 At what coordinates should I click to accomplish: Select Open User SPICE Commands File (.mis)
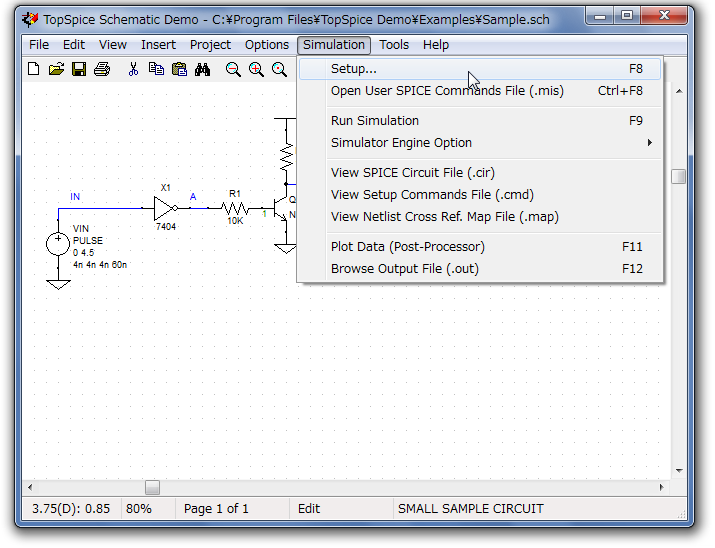480,91
